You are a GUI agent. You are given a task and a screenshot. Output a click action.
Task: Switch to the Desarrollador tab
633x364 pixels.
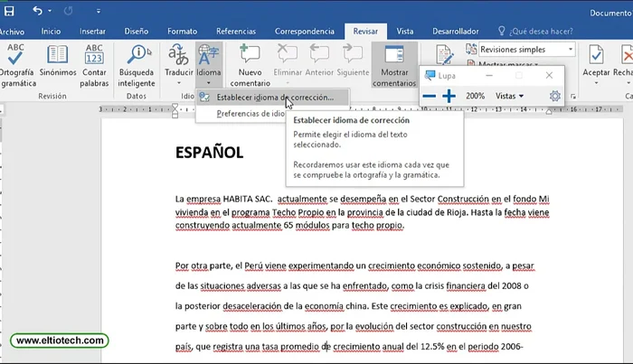pos(456,31)
